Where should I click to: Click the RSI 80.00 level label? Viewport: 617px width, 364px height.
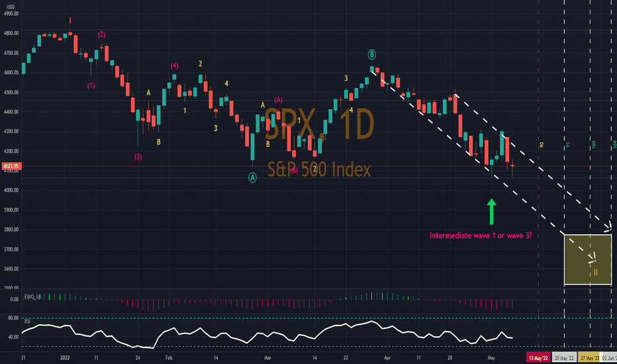[13, 318]
